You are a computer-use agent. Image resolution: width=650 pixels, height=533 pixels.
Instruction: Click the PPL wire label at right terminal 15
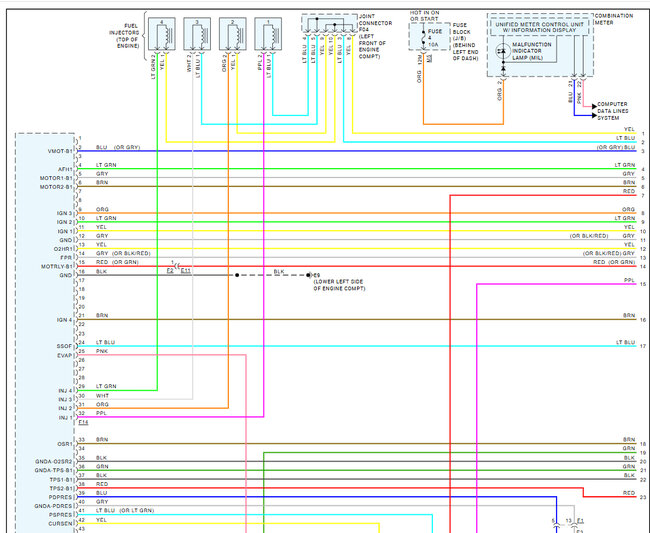629,281
